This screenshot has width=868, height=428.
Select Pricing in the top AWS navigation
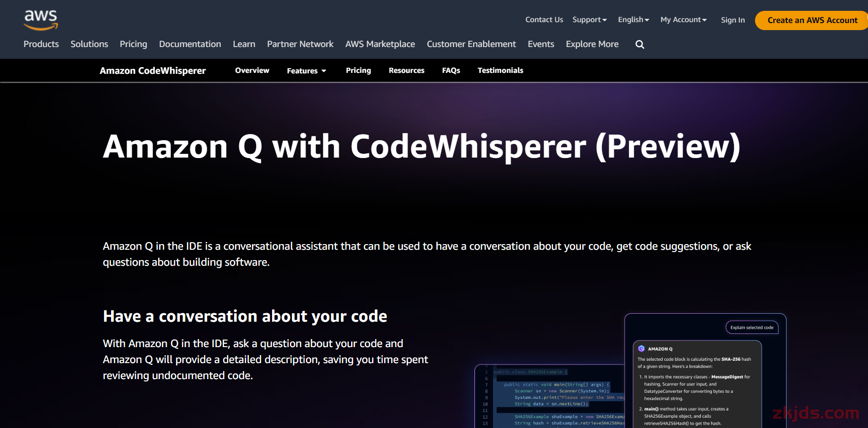tap(134, 44)
